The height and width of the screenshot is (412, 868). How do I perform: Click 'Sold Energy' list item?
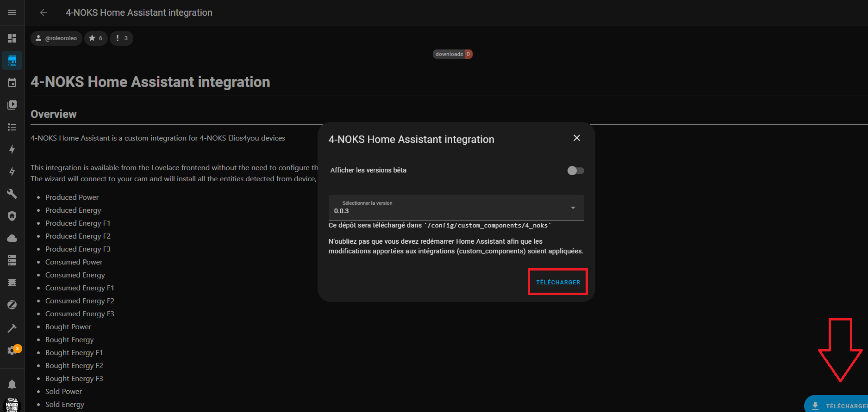[65, 405]
